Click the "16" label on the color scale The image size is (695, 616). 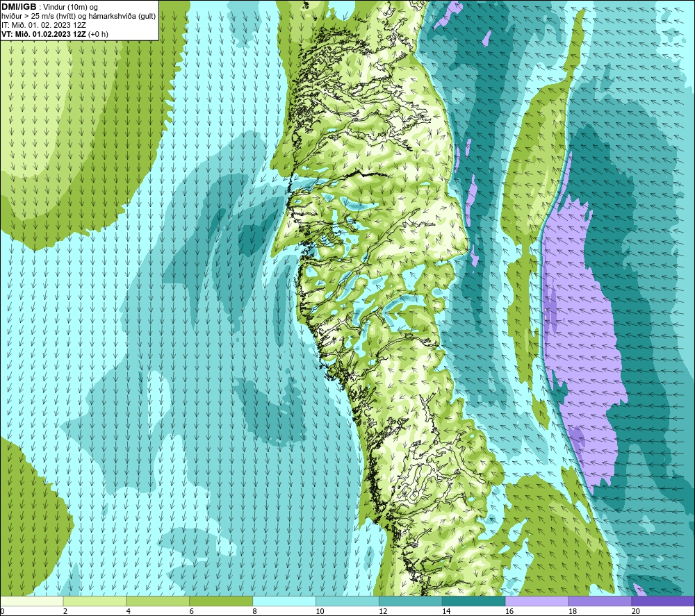click(x=509, y=611)
